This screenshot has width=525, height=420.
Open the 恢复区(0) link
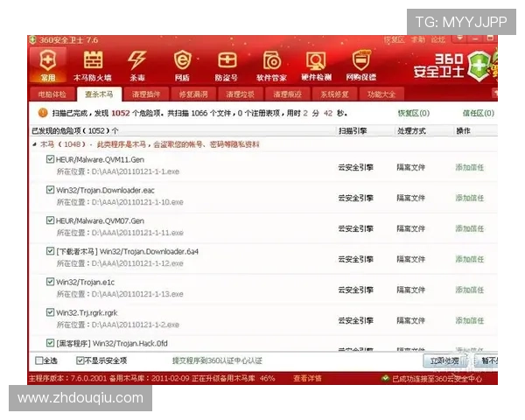414,113
